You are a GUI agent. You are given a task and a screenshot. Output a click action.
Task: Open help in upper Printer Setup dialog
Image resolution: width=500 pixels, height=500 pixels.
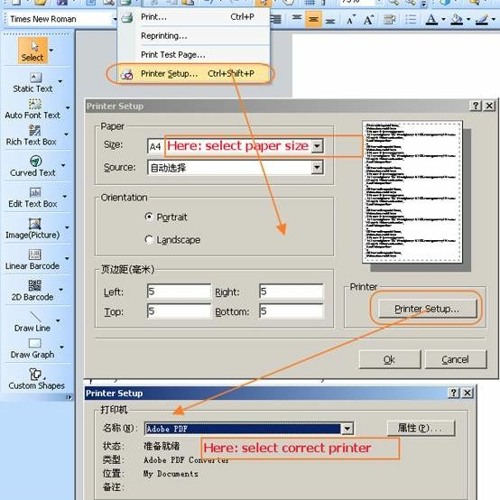click(476, 106)
